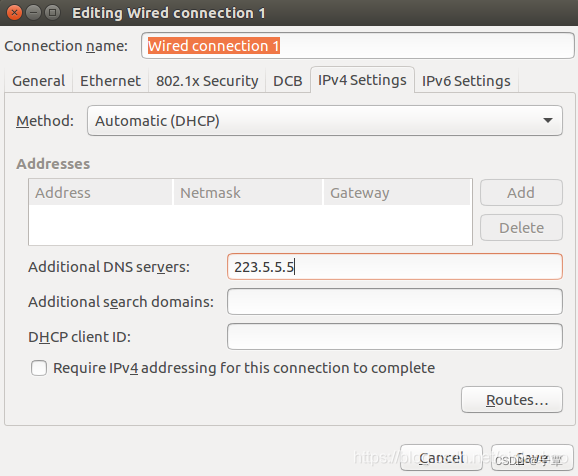Cancel editing the connection

(x=441, y=458)
